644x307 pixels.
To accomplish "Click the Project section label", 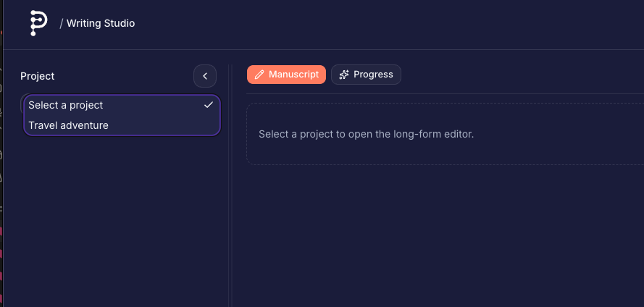I will coord(38,76).
